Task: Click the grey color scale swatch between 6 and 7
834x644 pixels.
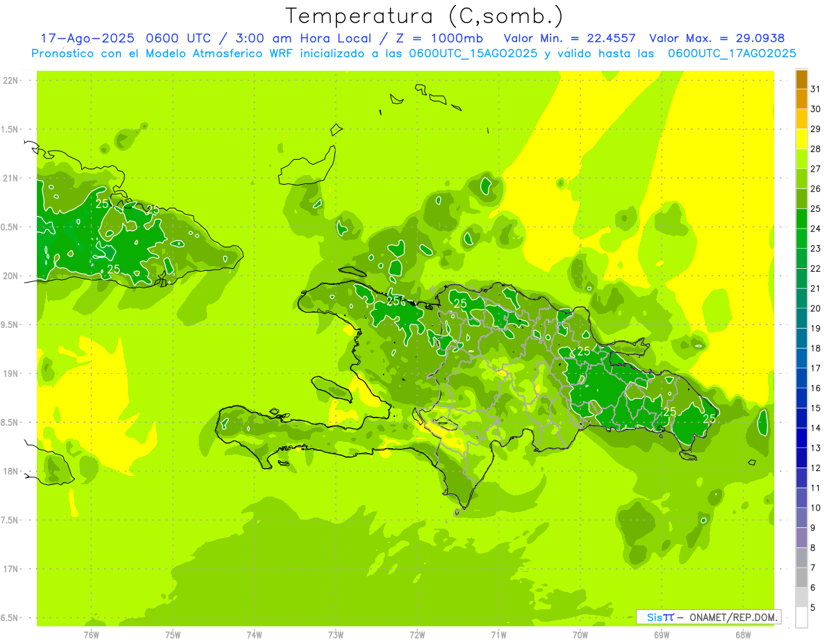Action: [801, 577]
